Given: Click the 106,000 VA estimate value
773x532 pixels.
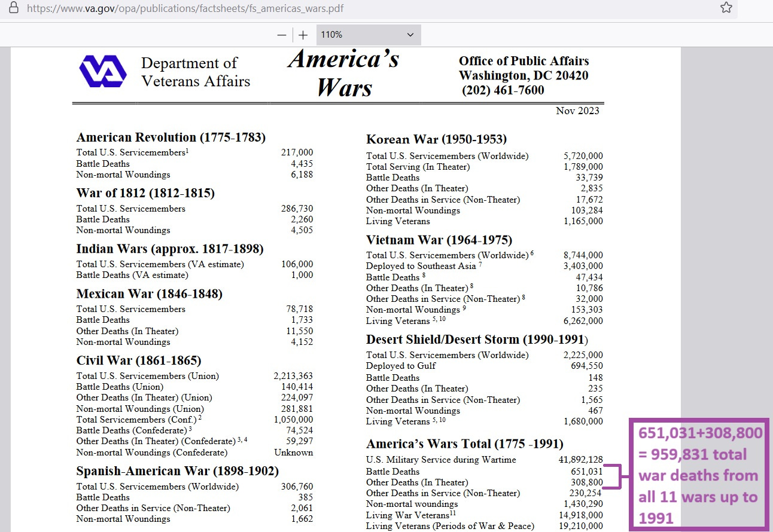Looking at the screenshot, I should tap(297, 264).
